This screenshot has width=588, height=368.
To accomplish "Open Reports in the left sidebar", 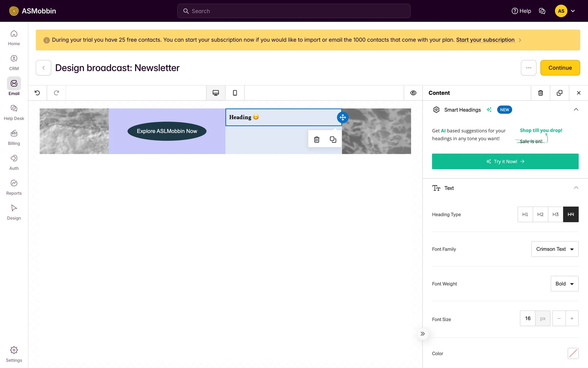I will 14,187.
